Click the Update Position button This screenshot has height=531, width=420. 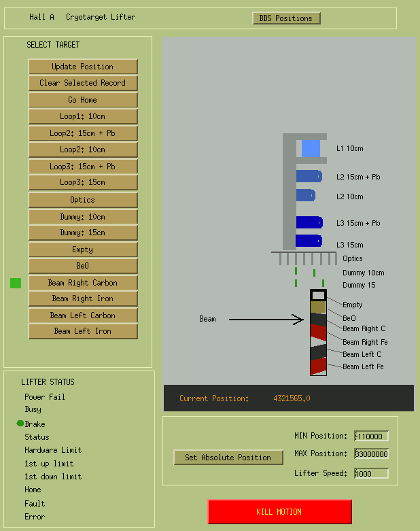83,67
